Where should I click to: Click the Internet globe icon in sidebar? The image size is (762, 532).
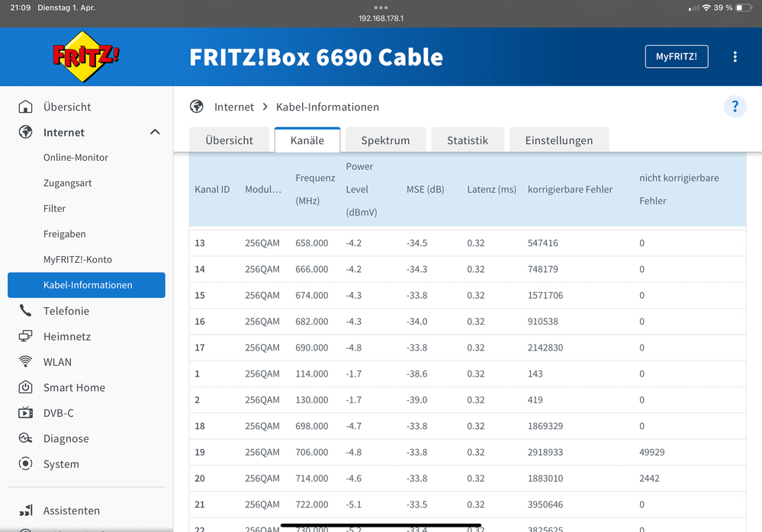pyautogui.click(x=25, y=132)
